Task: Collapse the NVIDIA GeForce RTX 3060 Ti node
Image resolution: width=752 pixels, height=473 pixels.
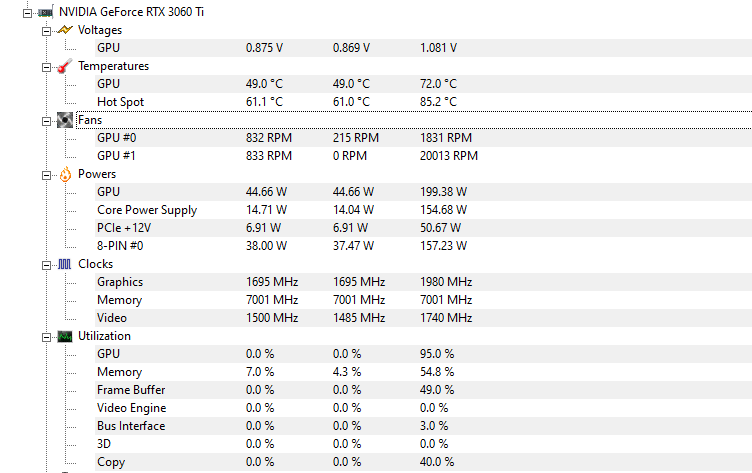Action: 27,13
